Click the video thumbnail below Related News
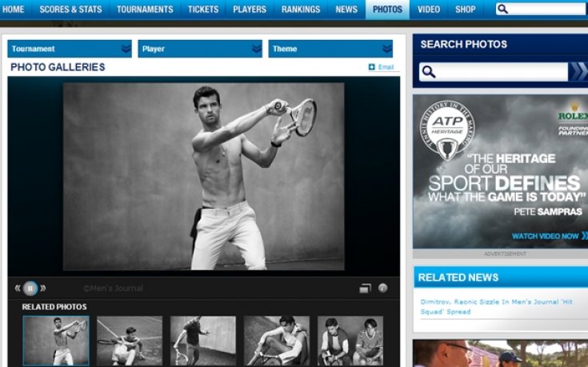 pyautogui.click(x=500, y=353)
